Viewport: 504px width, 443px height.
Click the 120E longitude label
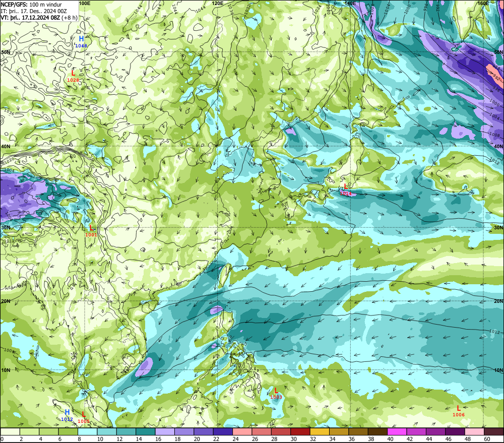click(218, 3)
